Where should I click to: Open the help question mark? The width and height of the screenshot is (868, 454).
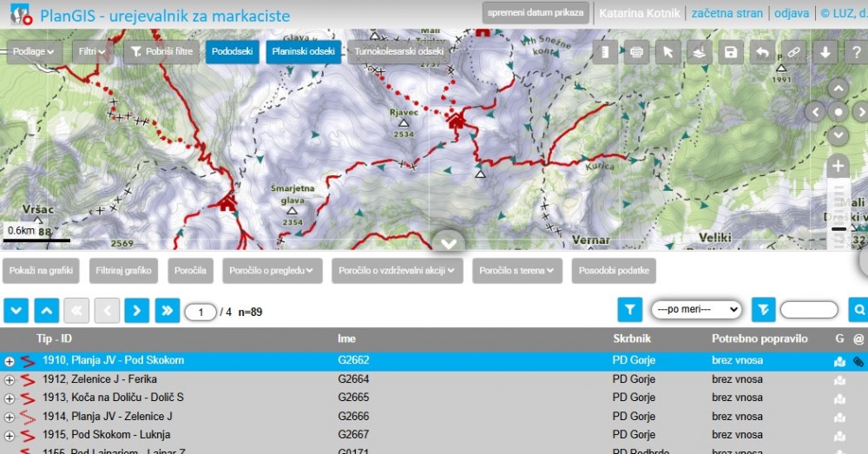(x=856, y=52)
